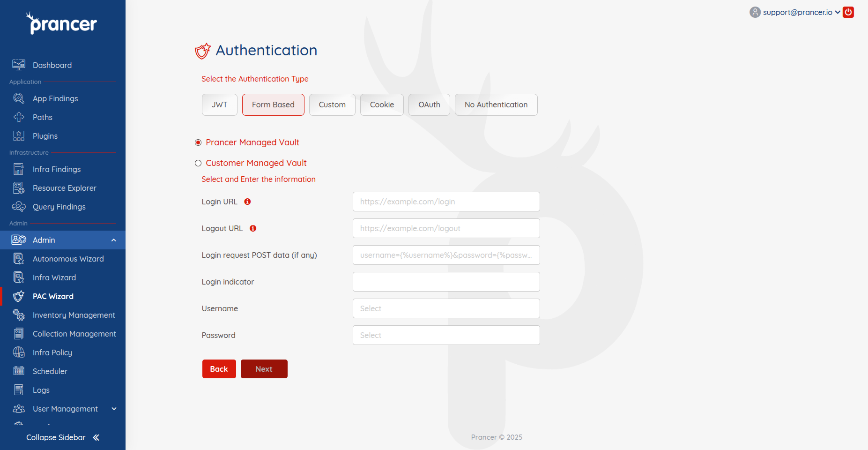
Task: Go to Query Findings page
Action: point(59,207)
